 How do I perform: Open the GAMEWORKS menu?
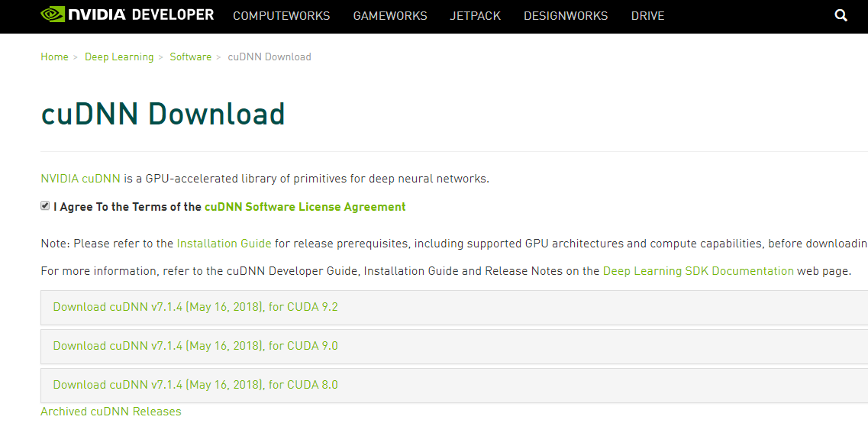click(x=389, y=16)
